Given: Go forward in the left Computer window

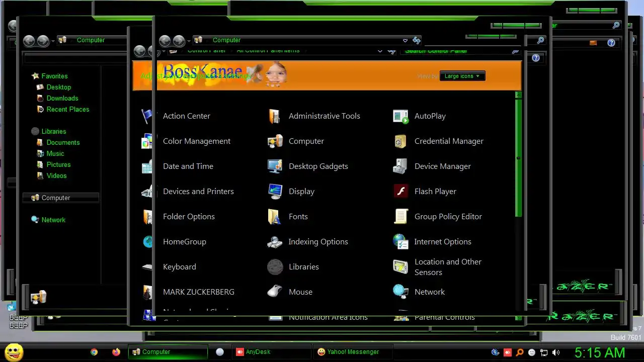Looking at the screenshot, I should (43, 41).
